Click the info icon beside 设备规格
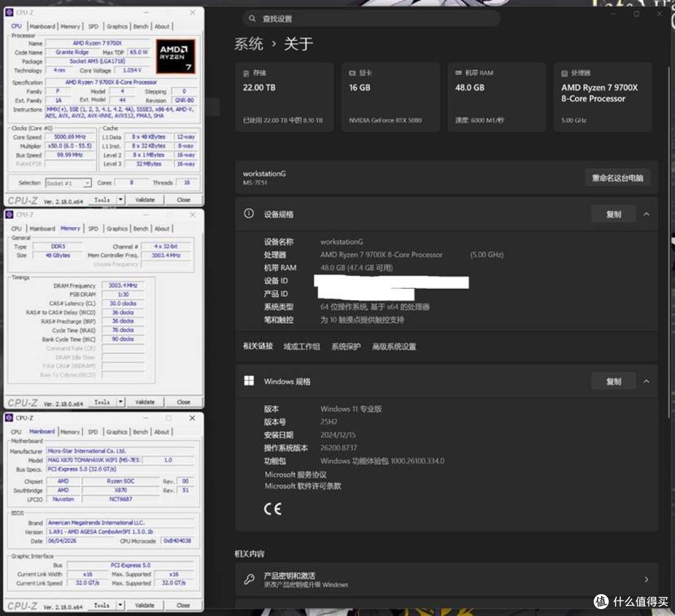675x616 pixels. [249, 214]
